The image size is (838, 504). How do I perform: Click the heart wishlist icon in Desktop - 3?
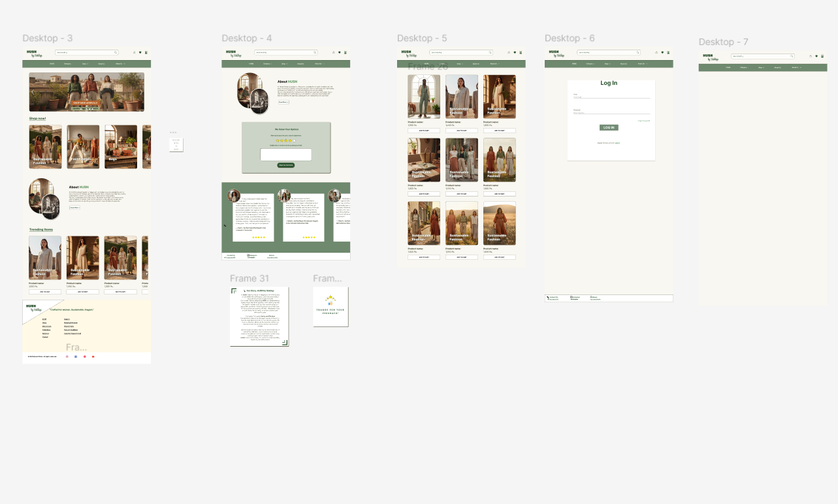140,52
